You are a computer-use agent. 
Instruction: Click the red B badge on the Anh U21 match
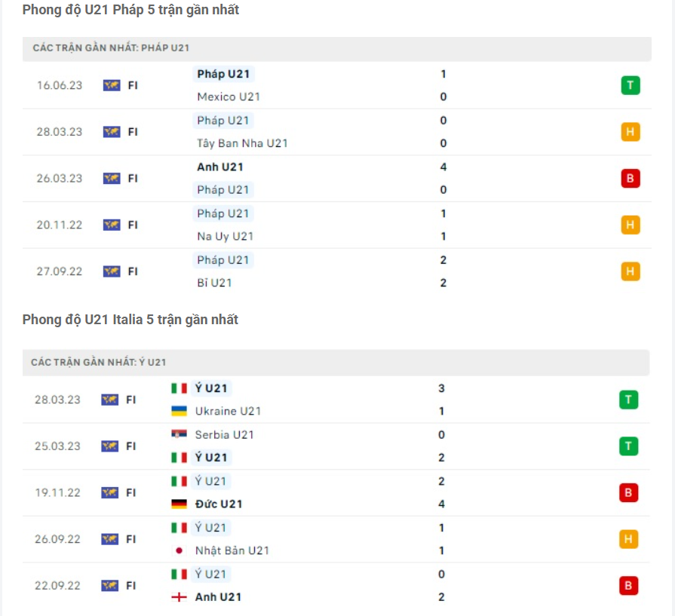(630, 179)
